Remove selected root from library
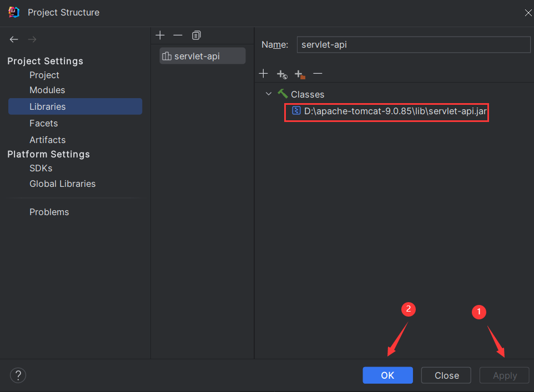The height and width of the screenshot is (392, 534). click(318, 74)
